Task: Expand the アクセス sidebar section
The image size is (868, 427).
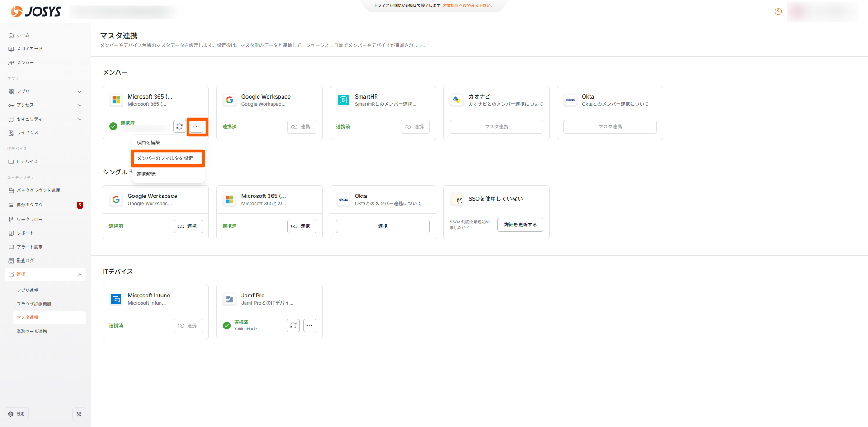Action: click(x=80, y=105)
